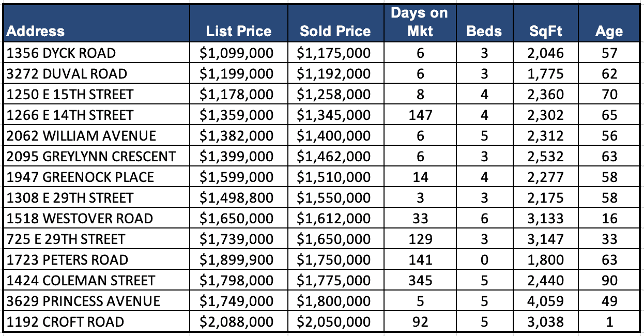Image resolution: width=644 pixels, height=336 pixels.
Task: Click the Sold Price column header
Action: 335,31
